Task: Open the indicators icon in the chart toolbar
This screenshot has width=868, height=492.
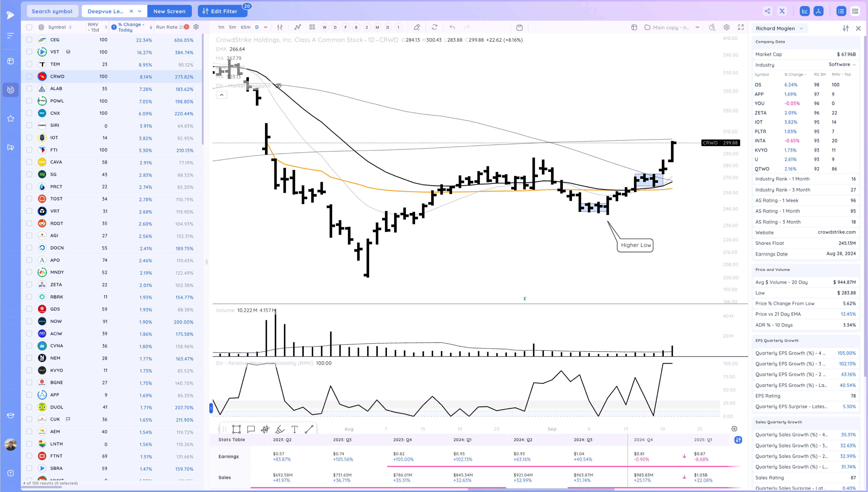Action: coord(298,27)
